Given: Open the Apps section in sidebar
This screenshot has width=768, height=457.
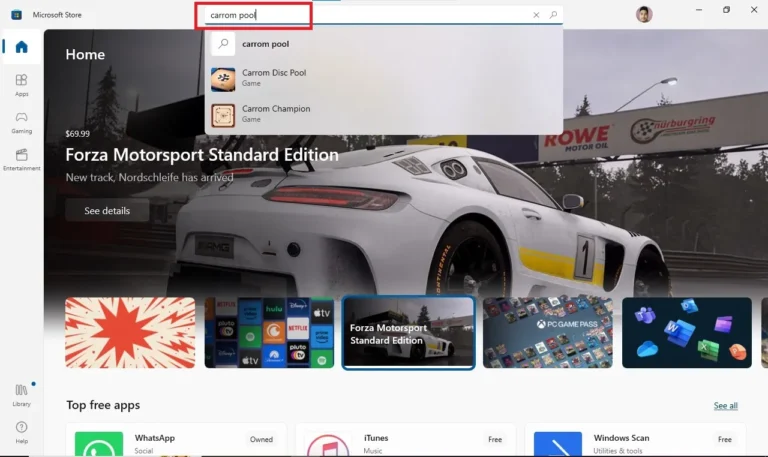Looking at the screenshot, I should coord(21,84).
